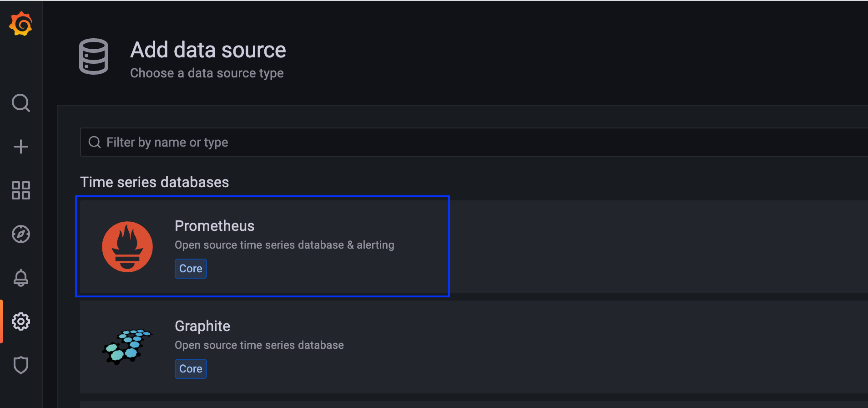Click the magnifier icon in the filter box
The width and height of the screenshot is (868, 408).
95,143
